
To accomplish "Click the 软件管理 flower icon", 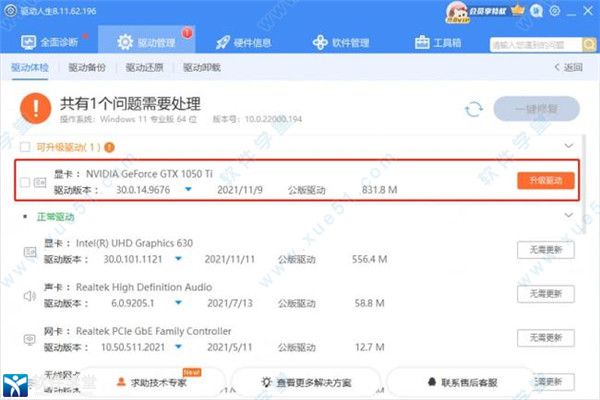I will 320,42.
